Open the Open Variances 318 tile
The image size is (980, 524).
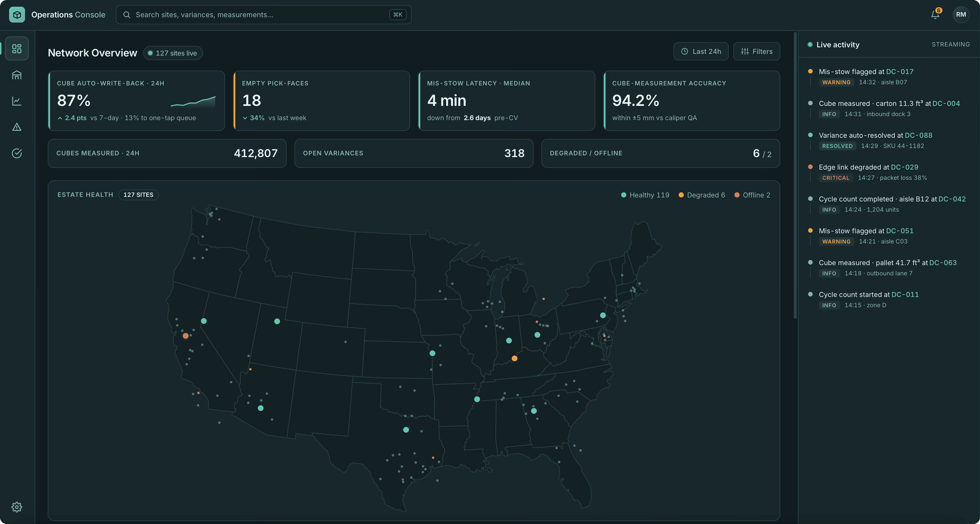pyautogui.click(x=413, y=153)
